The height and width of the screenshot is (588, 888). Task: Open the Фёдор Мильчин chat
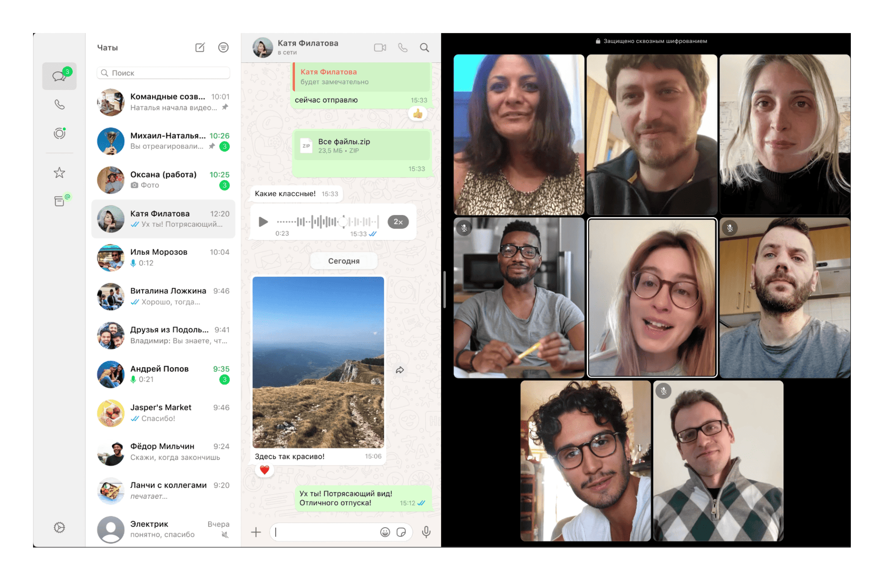(x=163, y=451)
